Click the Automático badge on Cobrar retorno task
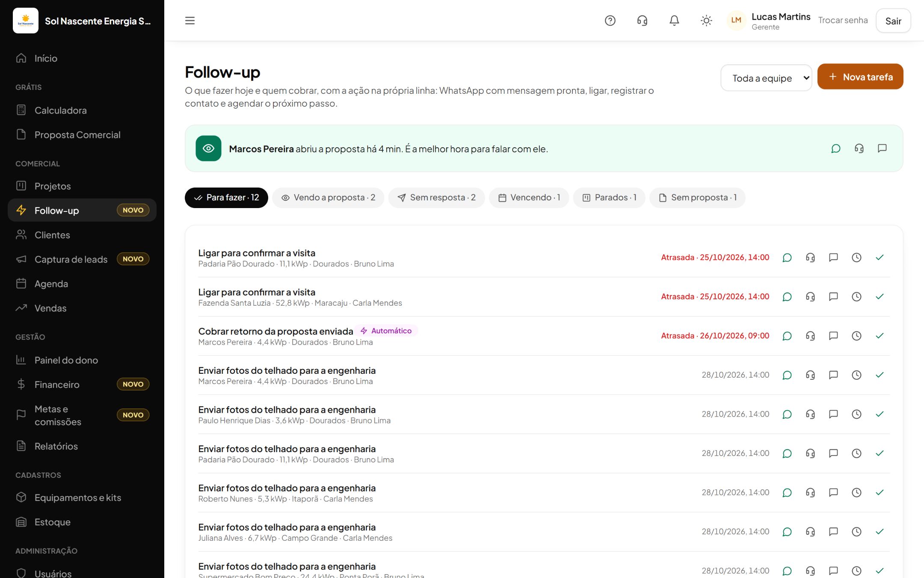 [386, 331]
